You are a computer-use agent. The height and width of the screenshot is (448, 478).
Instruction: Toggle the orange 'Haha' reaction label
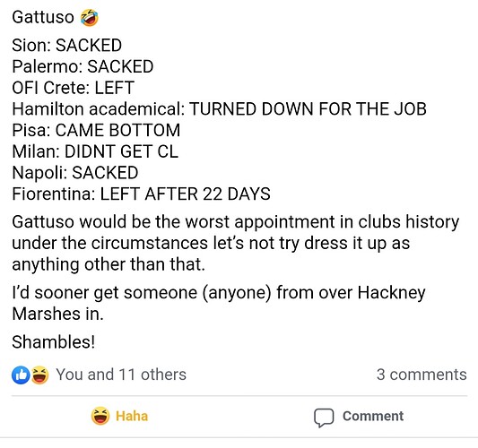(132, 416)
